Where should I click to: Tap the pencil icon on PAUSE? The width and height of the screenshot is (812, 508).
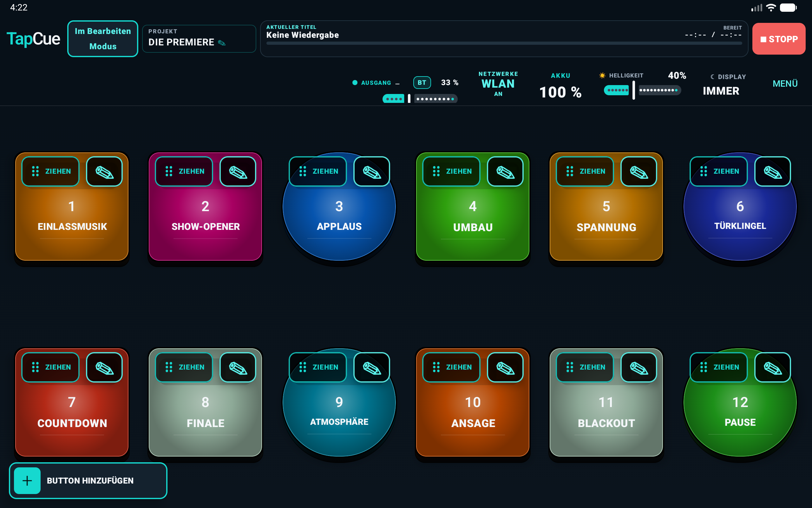(773, 367)
